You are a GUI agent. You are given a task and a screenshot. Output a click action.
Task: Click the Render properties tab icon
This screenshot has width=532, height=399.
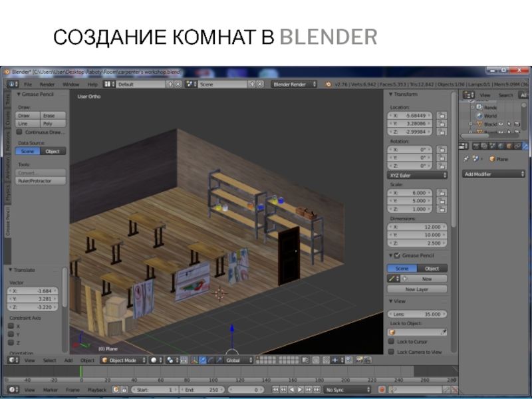pyautogui.click(x=475, y=146)
